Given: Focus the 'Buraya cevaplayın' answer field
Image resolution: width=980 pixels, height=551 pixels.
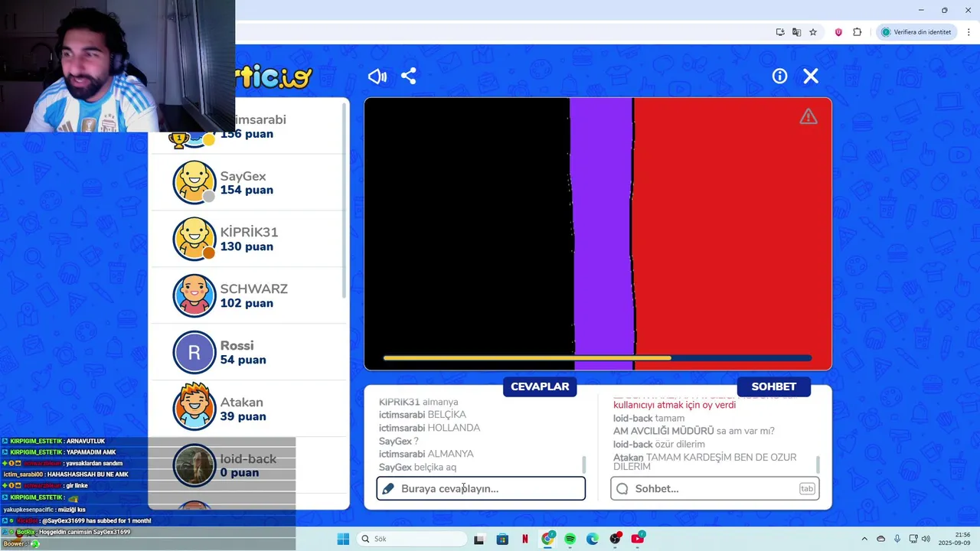Looking at the screenshot, I should pyautogui.click(x=481, y=488).
